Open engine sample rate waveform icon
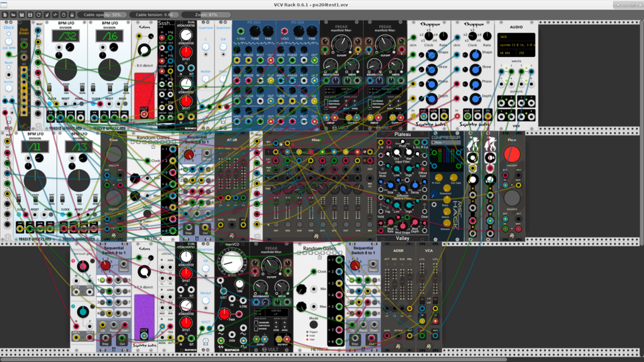The width and height of the screenshot is (644, 362). 55,15
